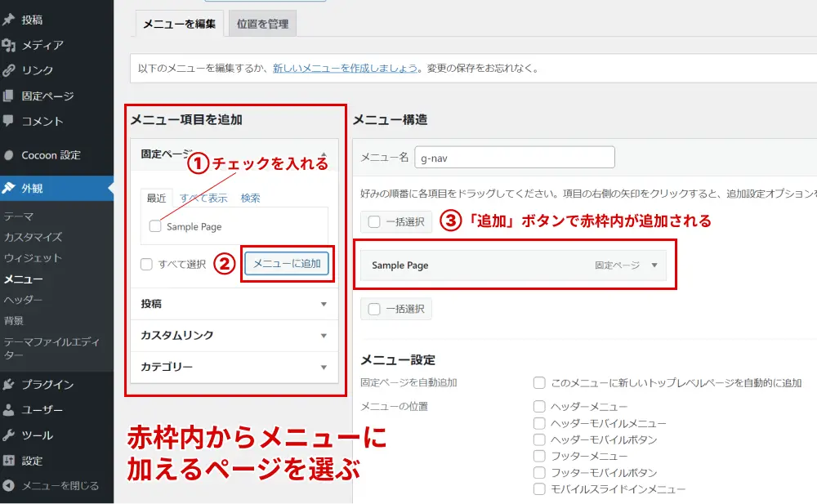The height and width of the screenshot is (504, 817).
Task: Click the pin icon next to 投稿
Action: pos(8,20)
